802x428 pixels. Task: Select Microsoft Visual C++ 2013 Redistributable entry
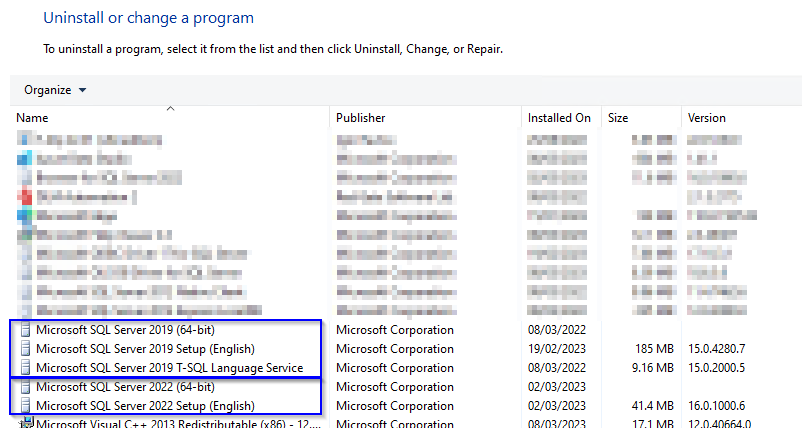point(179,423)
